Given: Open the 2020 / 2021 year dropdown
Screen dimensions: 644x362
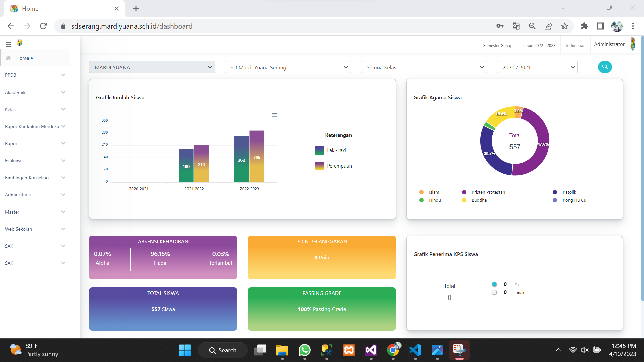Looking at the screenshot, I should (x=537, y=67).
